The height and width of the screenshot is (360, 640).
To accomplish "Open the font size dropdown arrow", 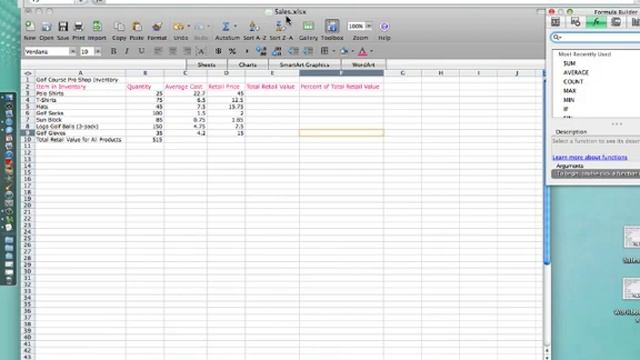I will tap(98, 51).
